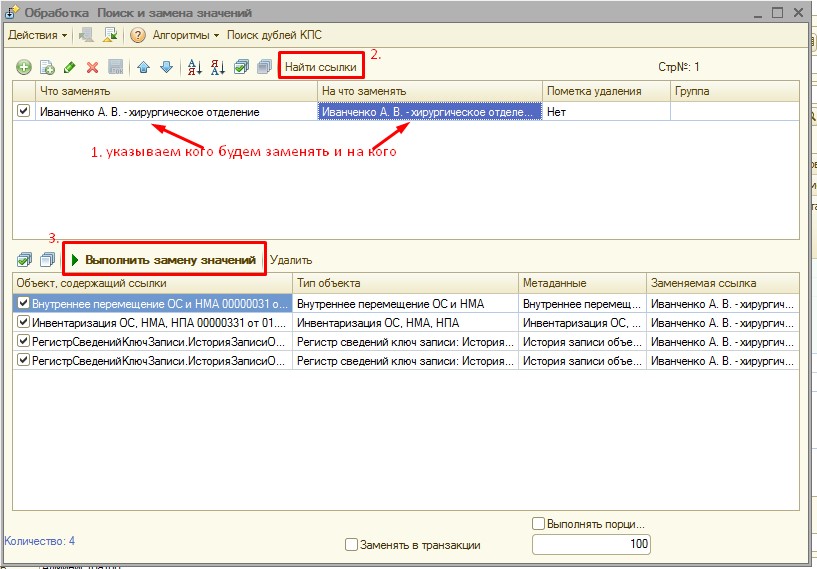Viewport: 817px width, 569px height.
Task: Sort ascending with the A-Z icon
Action: click(195, 68)
